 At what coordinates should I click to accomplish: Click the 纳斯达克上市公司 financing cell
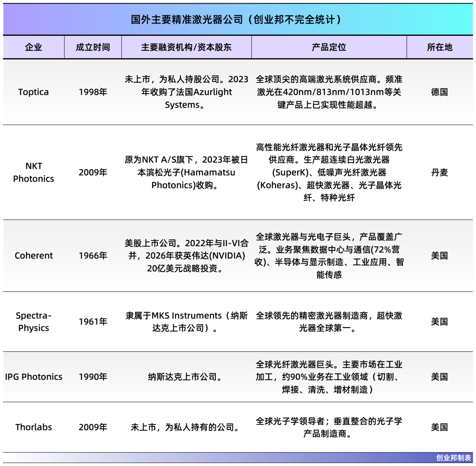tap(185, 377)
